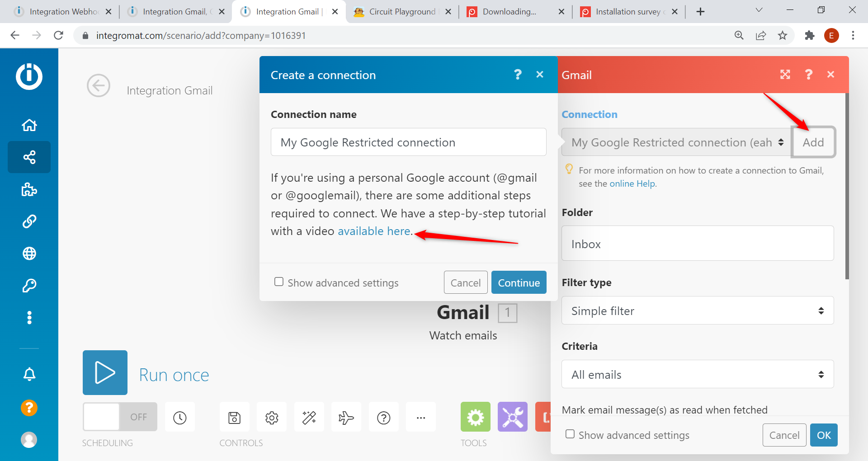868x461 pixels.
Task: Open schedule settings clock icon
Action: pos(180,417)
